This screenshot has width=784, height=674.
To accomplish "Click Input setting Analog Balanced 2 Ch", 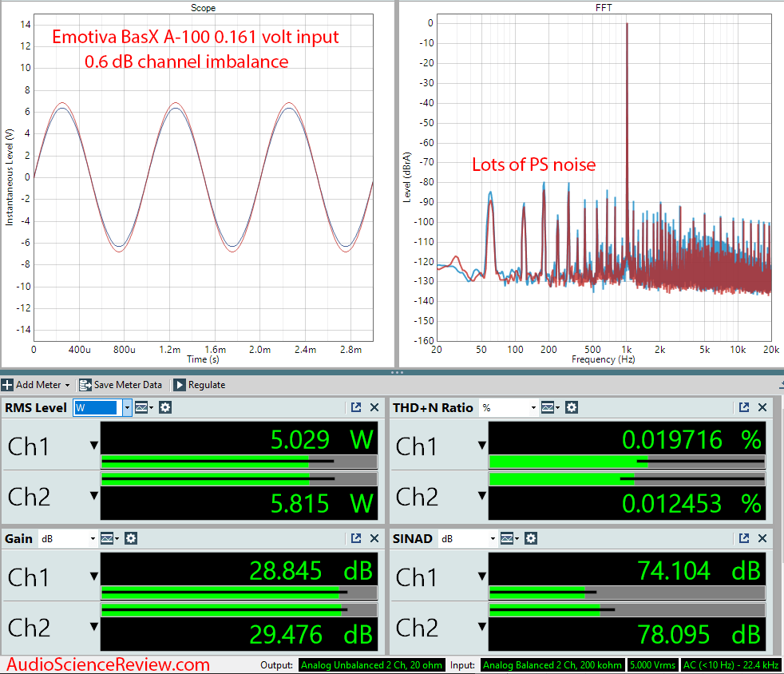I will coord(552,665).
